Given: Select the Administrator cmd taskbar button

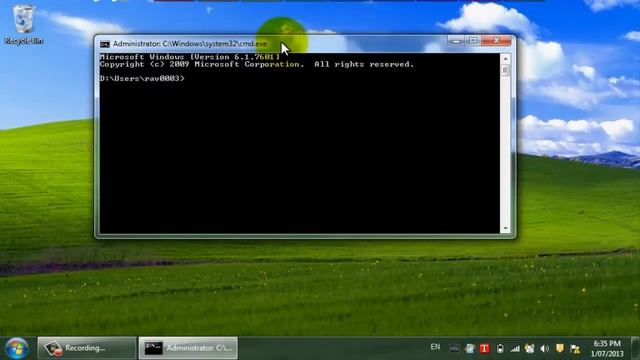Looking at the screenshot, I should (188, 348).
